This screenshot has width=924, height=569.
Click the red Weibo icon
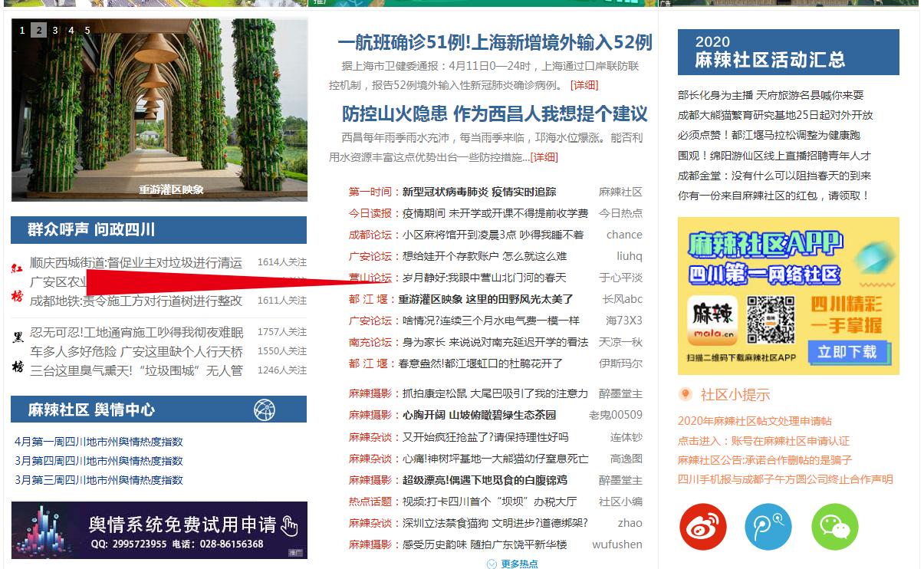(702, 527)
